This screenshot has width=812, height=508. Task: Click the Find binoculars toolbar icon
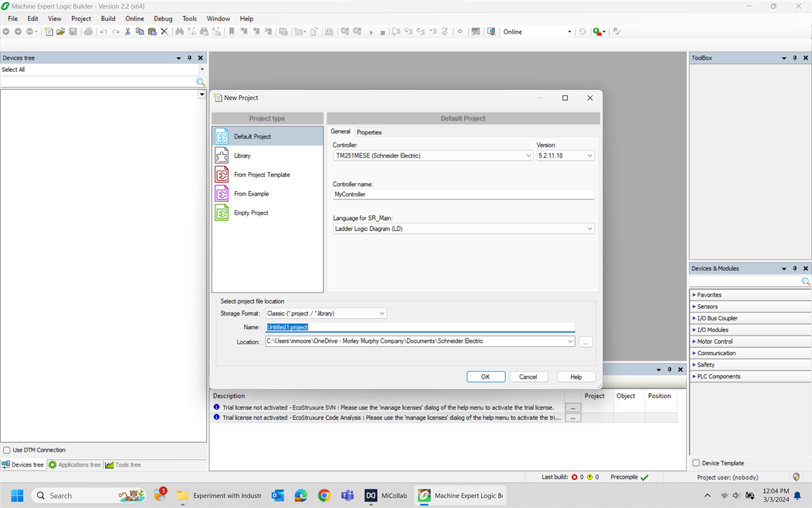coord(180,31)
